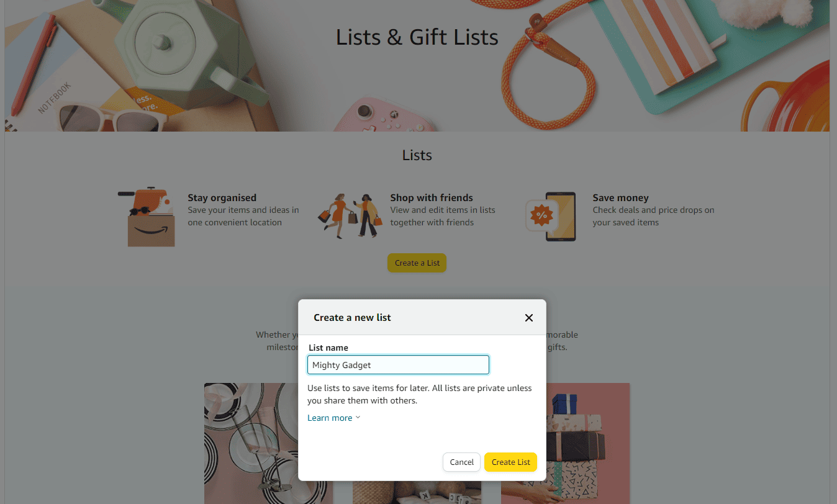
Task: Cancel the new list dialog
Action: coord(461,462)
